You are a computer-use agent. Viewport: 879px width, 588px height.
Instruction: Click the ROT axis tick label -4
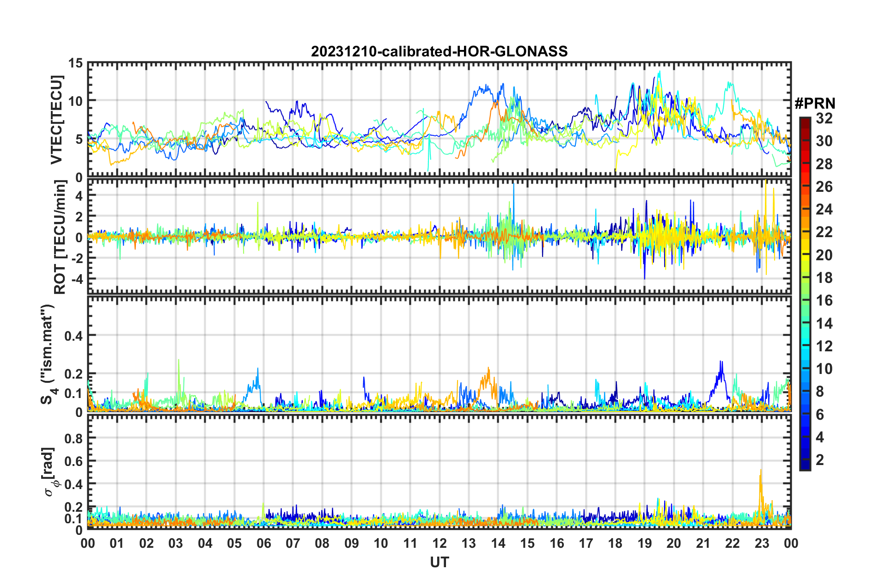coord(77,279)
